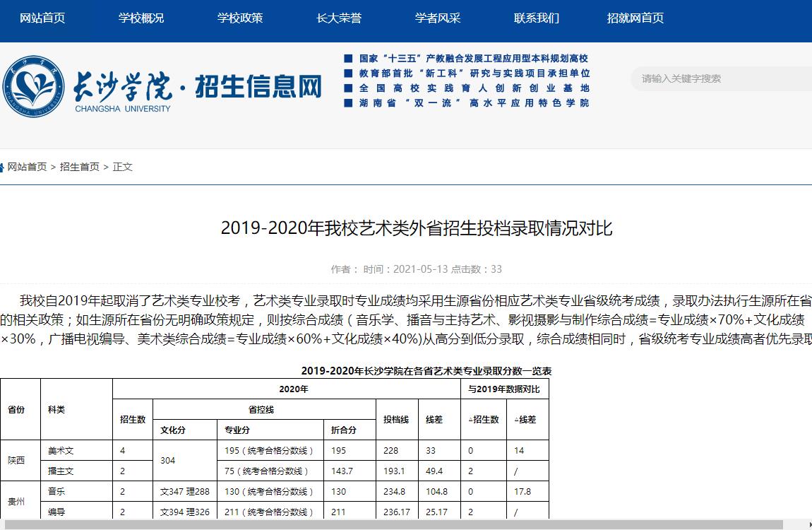Click the 228 admission line cell

click(x=397, y=451)
